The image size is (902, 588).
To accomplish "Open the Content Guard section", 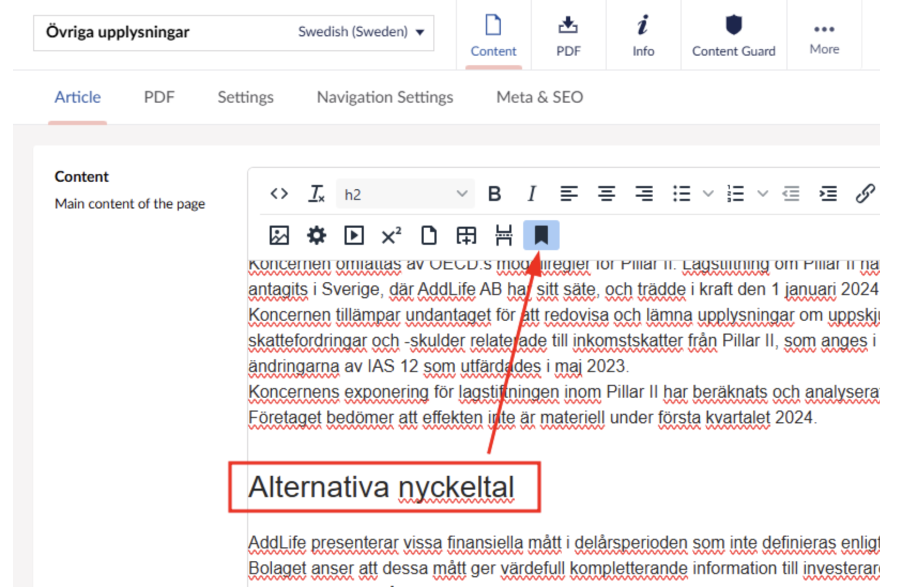I will [x=733, y=35].
